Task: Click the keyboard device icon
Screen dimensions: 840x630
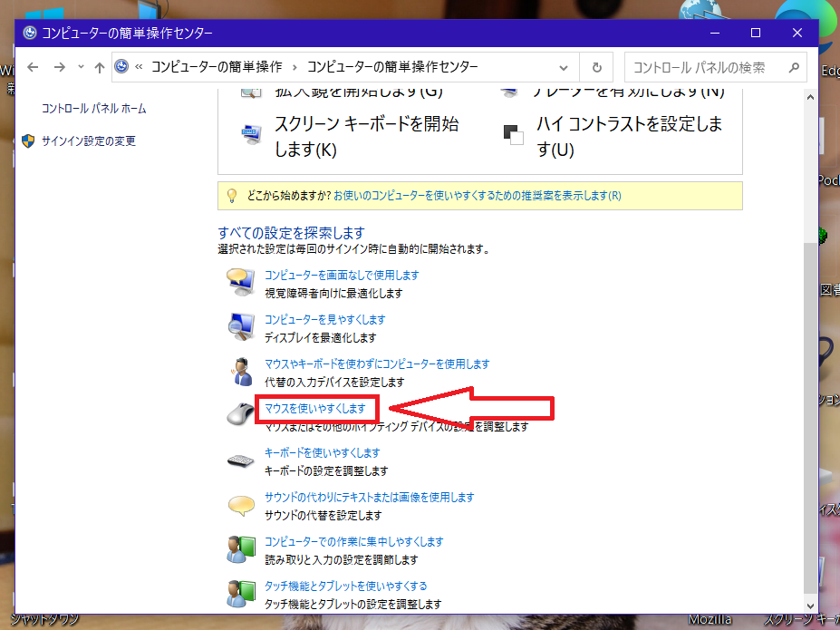Action: (x=240, y=460)
